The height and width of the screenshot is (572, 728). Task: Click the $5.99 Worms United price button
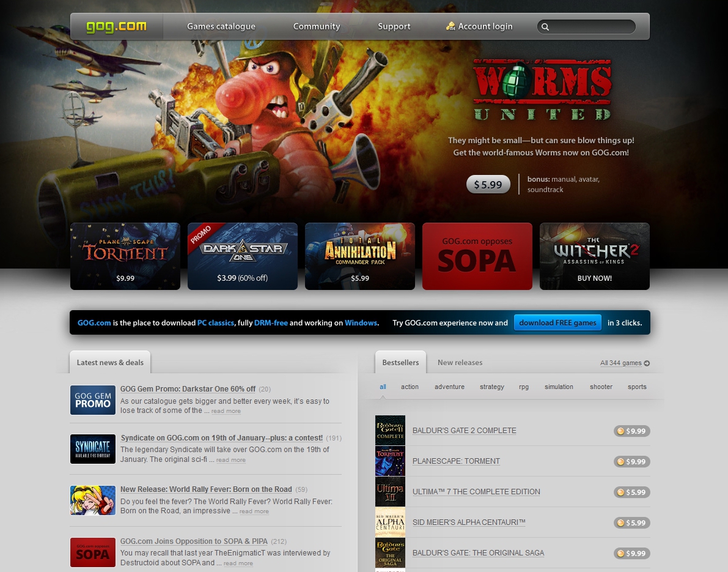tap(488, 185)
